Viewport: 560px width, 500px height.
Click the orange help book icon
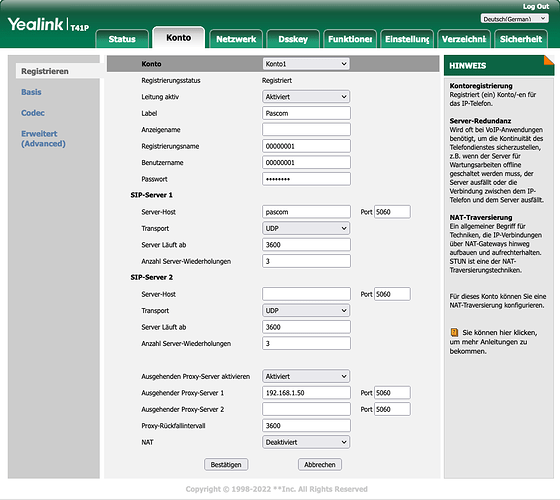(x=454, y=332)
